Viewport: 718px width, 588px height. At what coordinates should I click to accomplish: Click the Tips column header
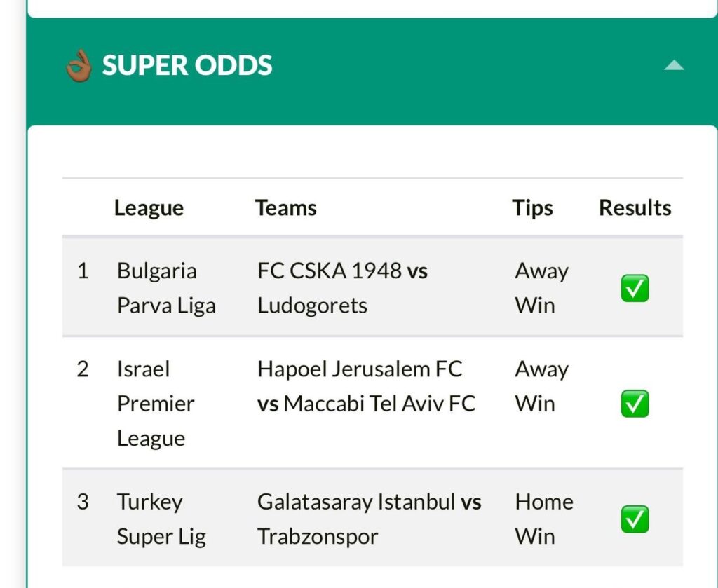tap(533, 208)
